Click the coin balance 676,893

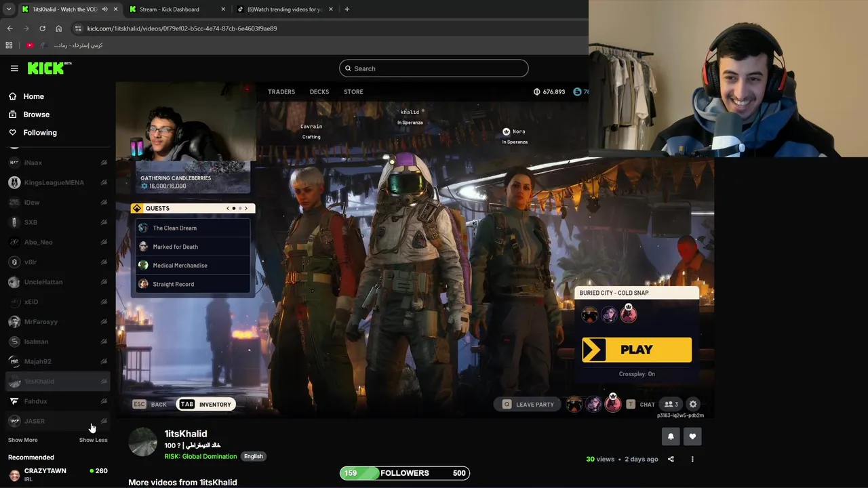click(549, 91)
